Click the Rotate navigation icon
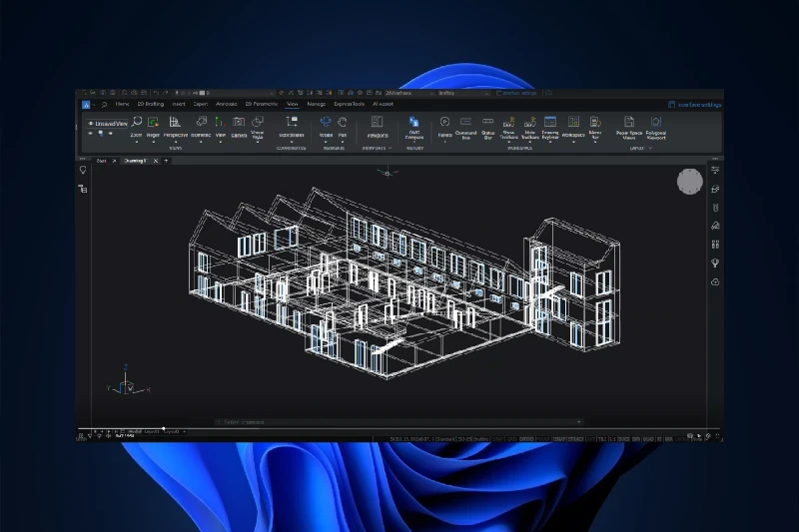This screenshot has height=532, width=799. pyautogui.click(x=326, y=125)
